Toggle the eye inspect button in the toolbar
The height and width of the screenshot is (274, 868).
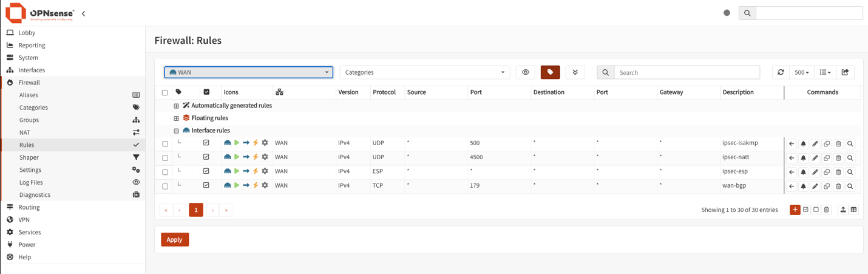(x=526, y=72)
